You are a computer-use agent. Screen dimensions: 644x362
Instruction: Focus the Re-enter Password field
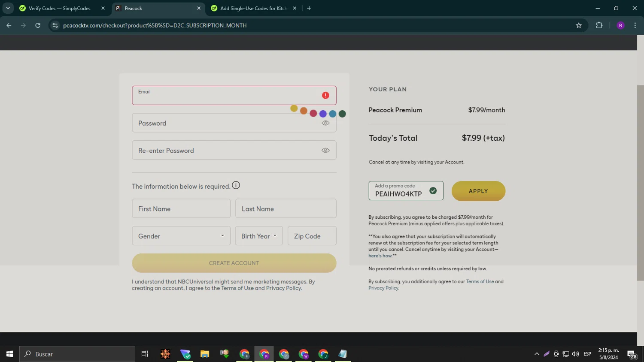tap(234, 151)
